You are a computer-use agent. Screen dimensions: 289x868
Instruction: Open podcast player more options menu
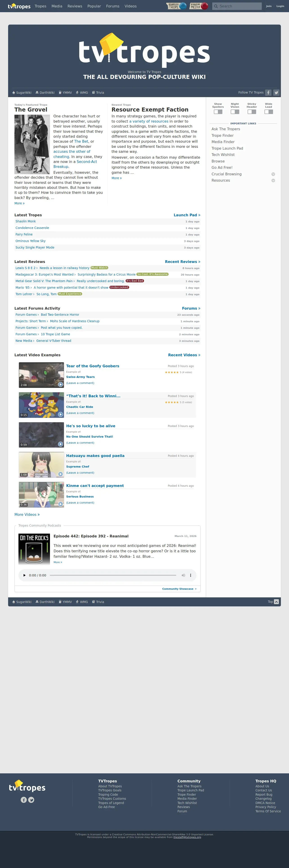pyautogui.click(x=190, y=575)
